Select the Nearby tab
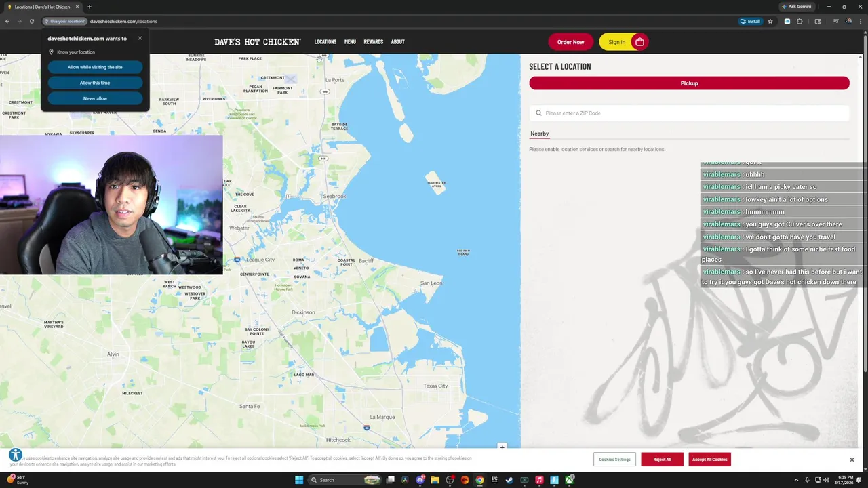The width and height of the screenshot is (868, 488). click(x=539, y=134)
